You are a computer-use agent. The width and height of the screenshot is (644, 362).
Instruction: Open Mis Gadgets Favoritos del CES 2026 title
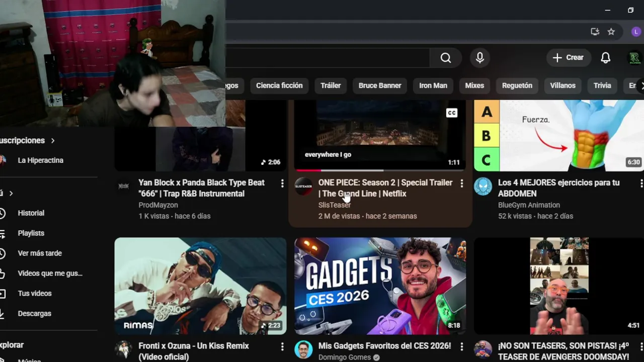(x=384, y=346)
